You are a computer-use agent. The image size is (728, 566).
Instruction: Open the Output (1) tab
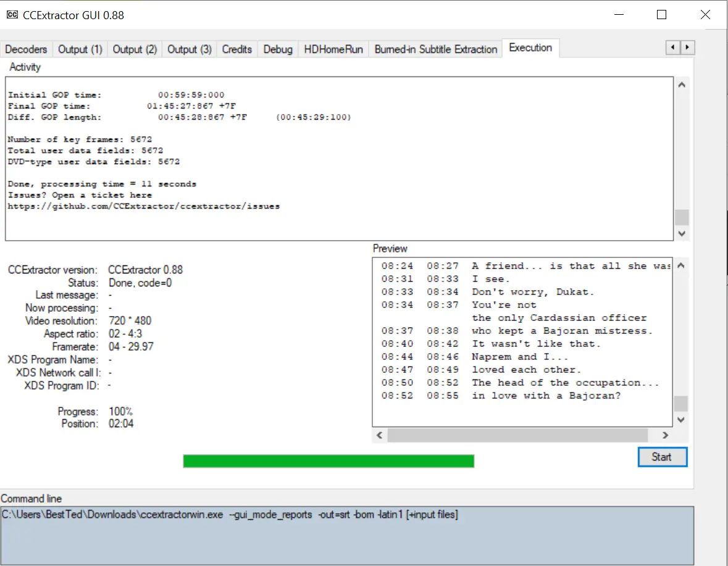[80, 49]
